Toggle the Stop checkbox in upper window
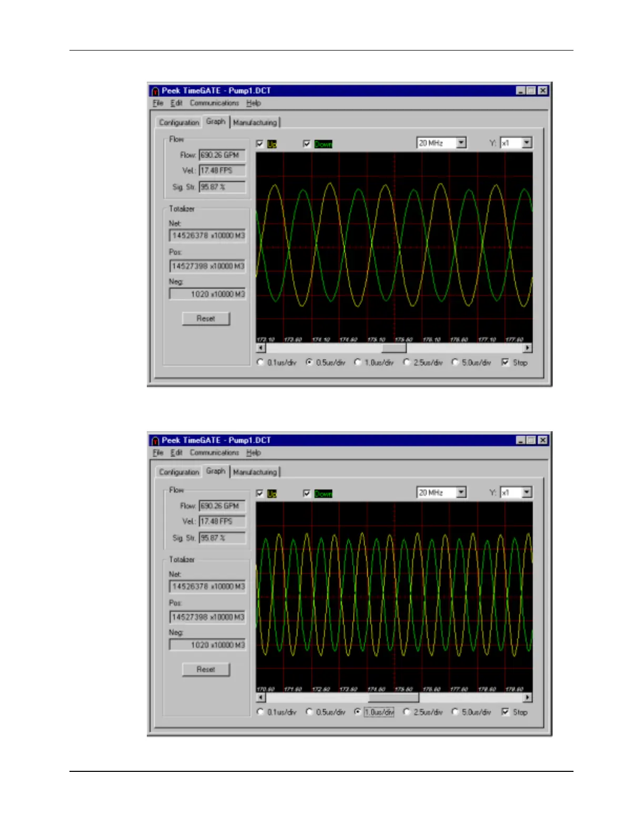The width and height of the screenshot is (644, 834). pos(505,362)
